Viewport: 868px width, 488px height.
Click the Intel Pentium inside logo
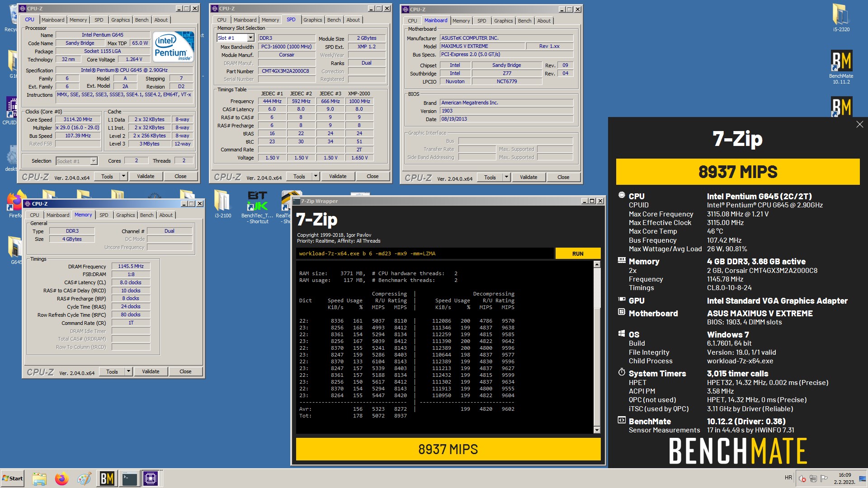pos(173,47)
